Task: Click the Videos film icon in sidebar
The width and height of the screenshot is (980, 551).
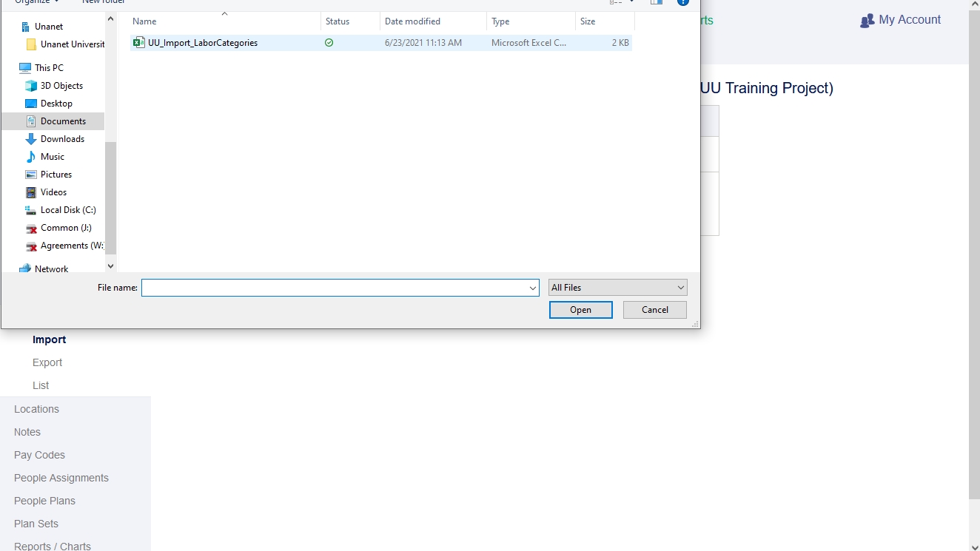Action: point(31,192)
